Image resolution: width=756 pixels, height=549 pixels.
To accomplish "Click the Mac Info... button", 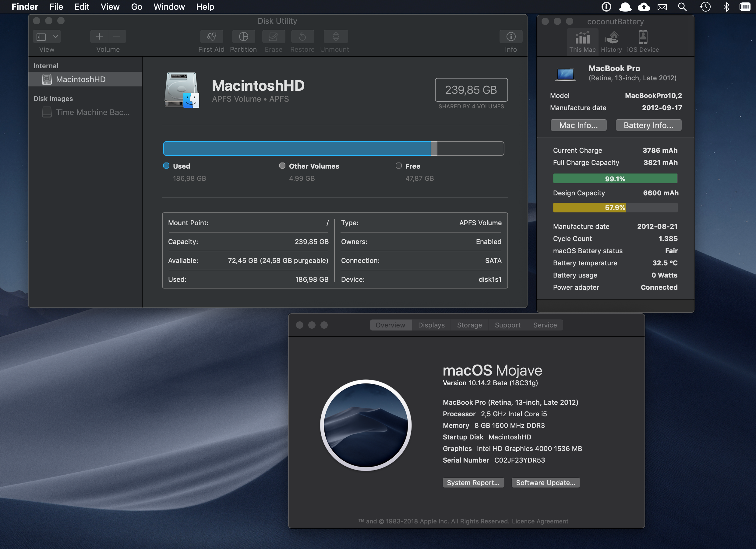I will point(578,125).
